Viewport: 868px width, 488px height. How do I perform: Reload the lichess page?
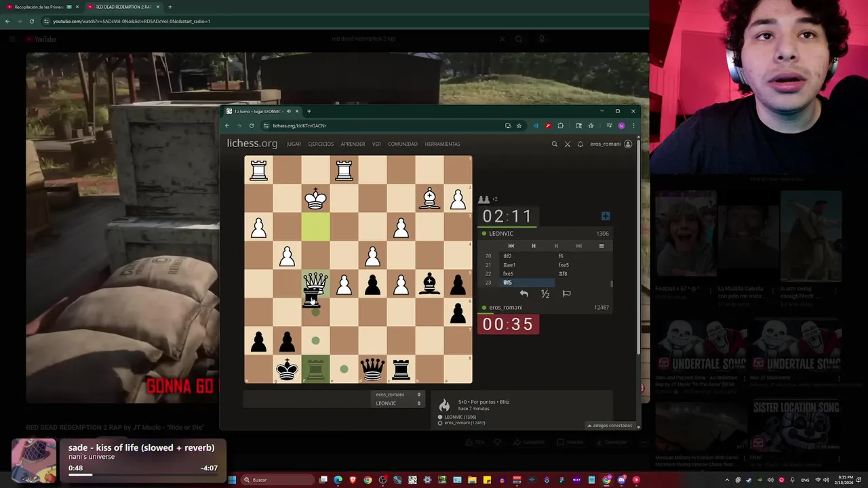252,125
